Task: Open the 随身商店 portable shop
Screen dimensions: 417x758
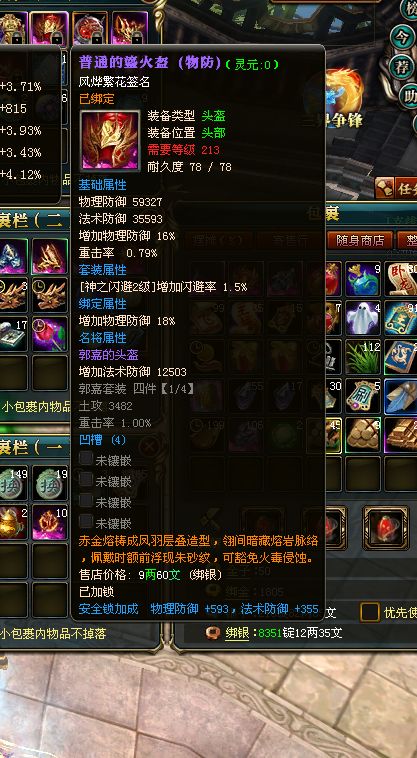Action: (x=360, y=240)
